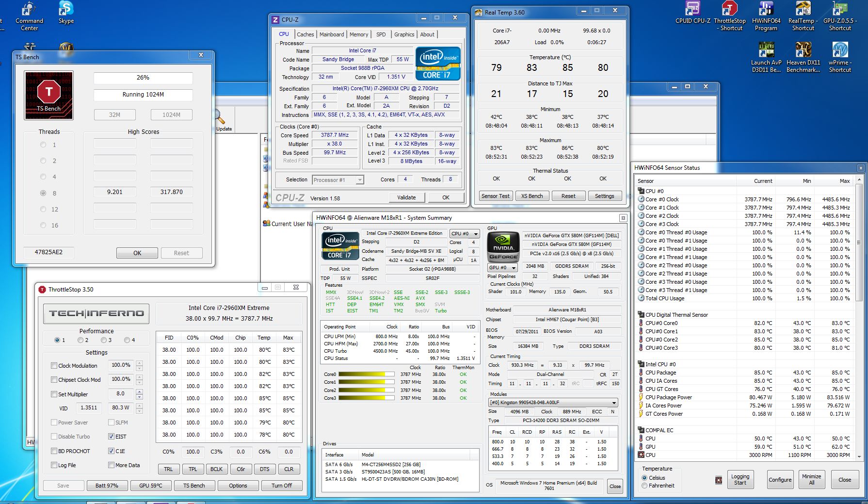Open the Skype desktop shortcut
The height and width of the screenshot is (504, 868).
[66, 13]
